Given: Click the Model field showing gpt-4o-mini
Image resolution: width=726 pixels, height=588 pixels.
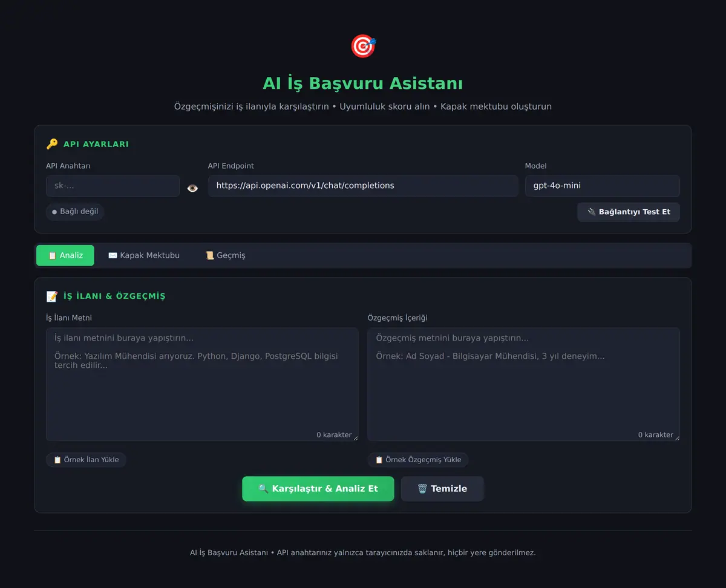Looking at the screenshot, I should point(603,186).
